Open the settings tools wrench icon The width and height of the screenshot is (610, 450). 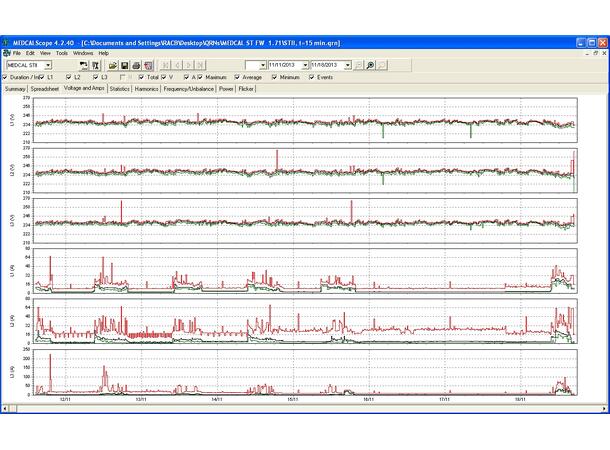click(95, 65)
